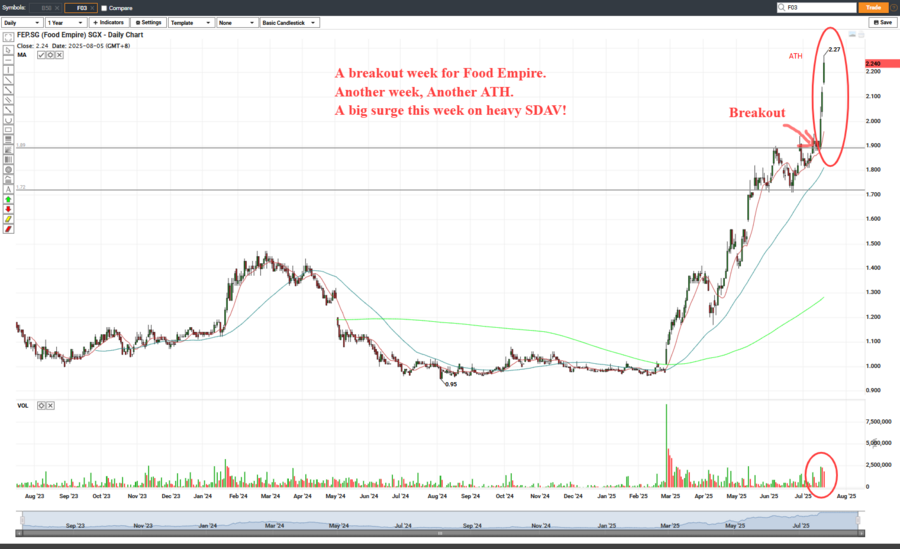Select the red marker tool
900x549 pixels.
pos(8,229)
